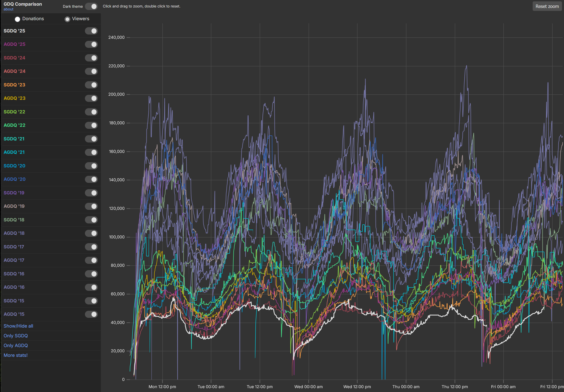Screen dimensions: 564x392
Task: Toggle AGDQ '22 series visibility
Action: [x=91, y=125]
